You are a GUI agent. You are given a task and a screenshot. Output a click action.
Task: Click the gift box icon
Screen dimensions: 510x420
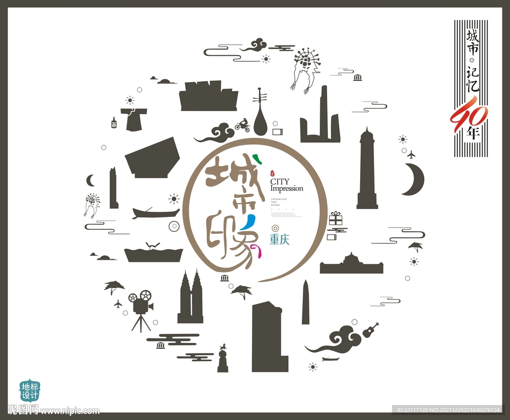tap(336, 218)
